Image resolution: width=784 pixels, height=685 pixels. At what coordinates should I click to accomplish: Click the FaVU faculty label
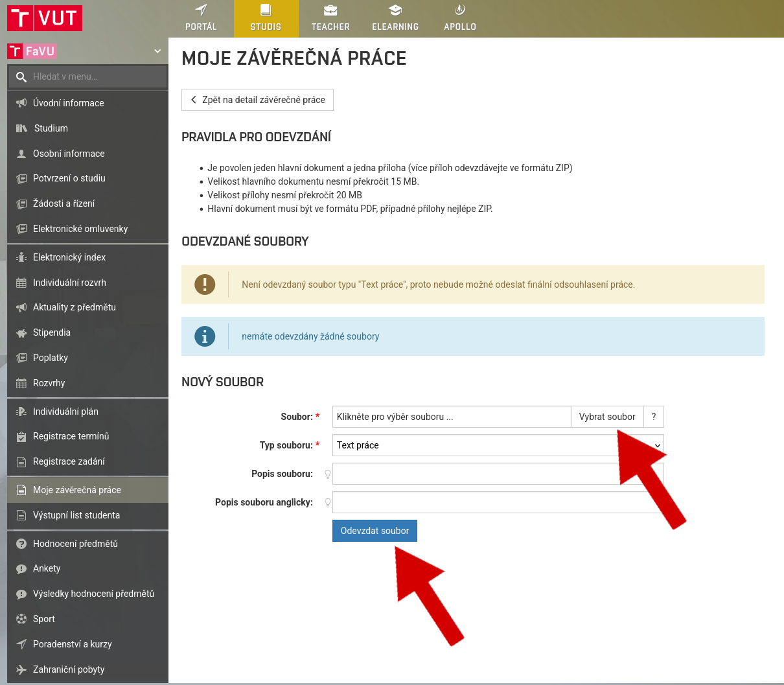(x=32, y=51)
